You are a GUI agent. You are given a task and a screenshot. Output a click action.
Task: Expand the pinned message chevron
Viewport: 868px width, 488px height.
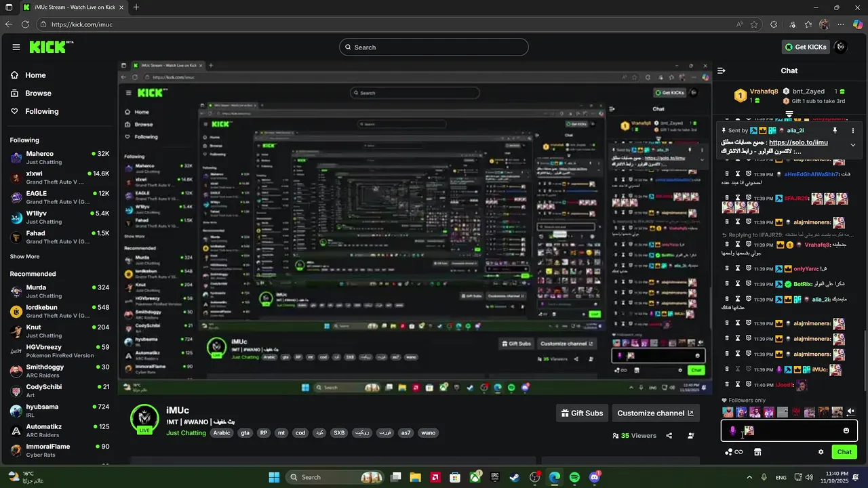(853, 145)
